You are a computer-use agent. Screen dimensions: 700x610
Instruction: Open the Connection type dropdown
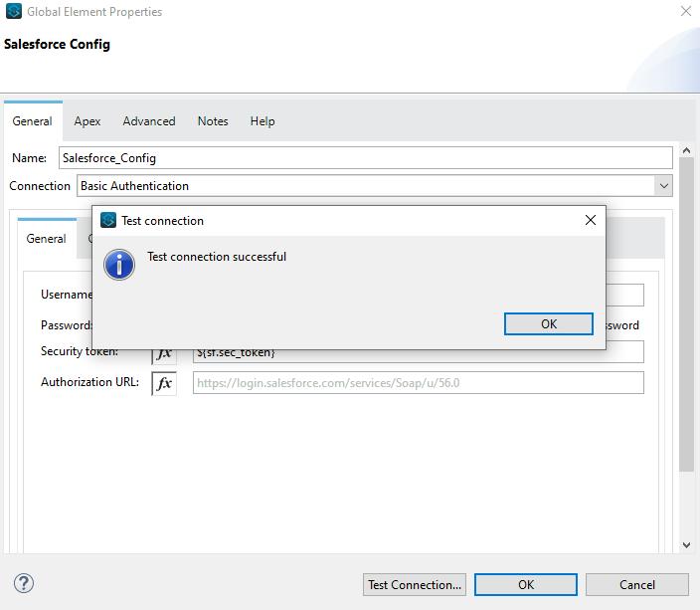pyautogui.click(x=664, y=186)
